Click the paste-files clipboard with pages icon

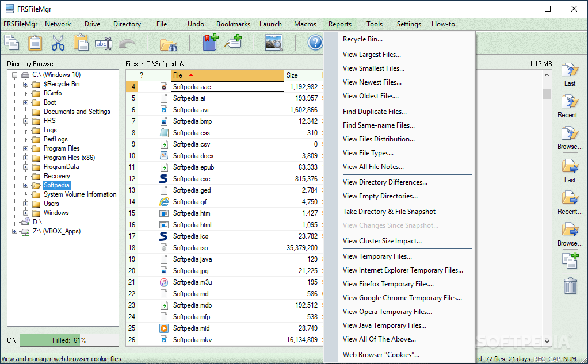81,43
